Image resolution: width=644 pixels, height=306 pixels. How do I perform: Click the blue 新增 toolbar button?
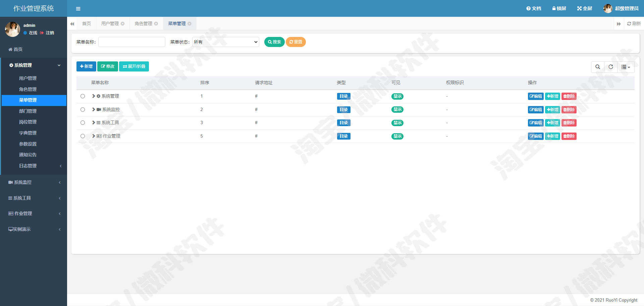86,66
